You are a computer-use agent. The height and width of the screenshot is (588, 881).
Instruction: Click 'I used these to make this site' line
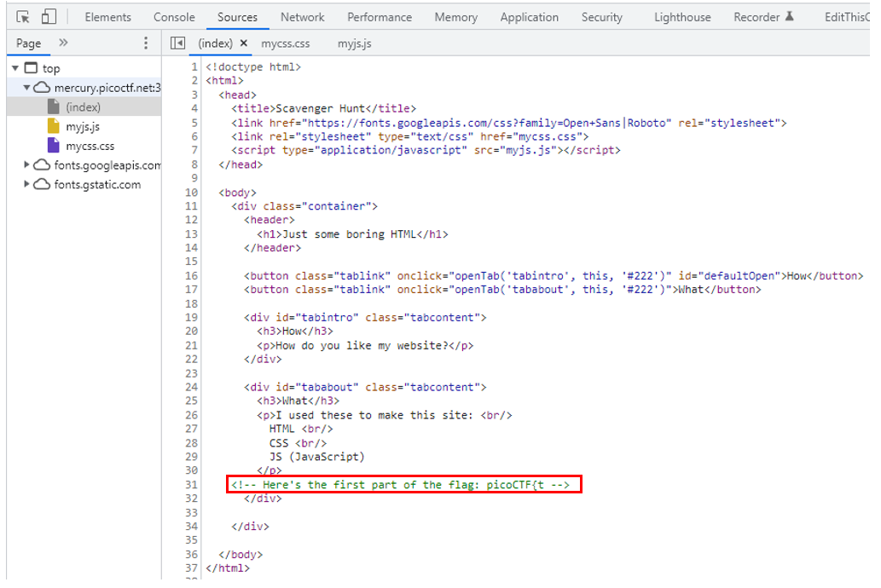pyautogui.click(x=385, y=415)
